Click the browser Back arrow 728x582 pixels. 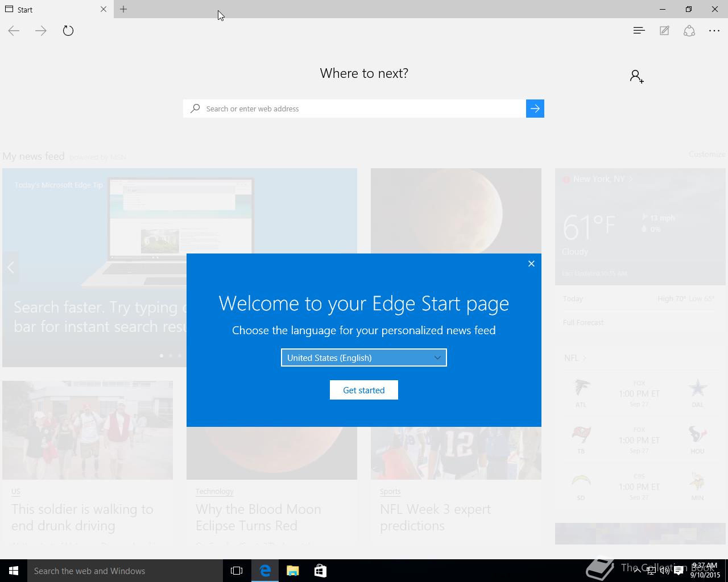(14, 31)
